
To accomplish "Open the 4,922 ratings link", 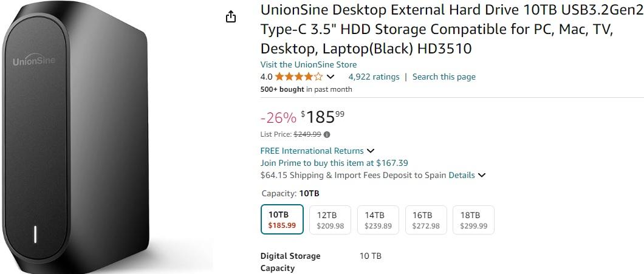I will click(374, 77).
